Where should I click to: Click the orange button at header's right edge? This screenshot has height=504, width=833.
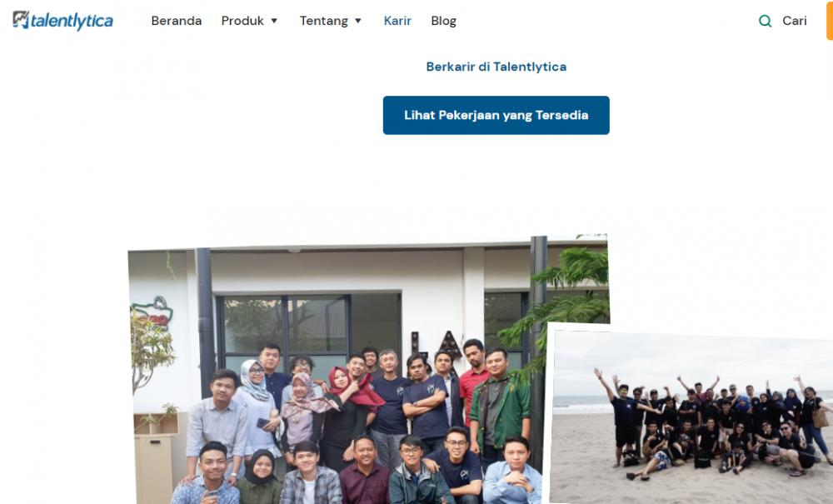(x=830, y=20)
